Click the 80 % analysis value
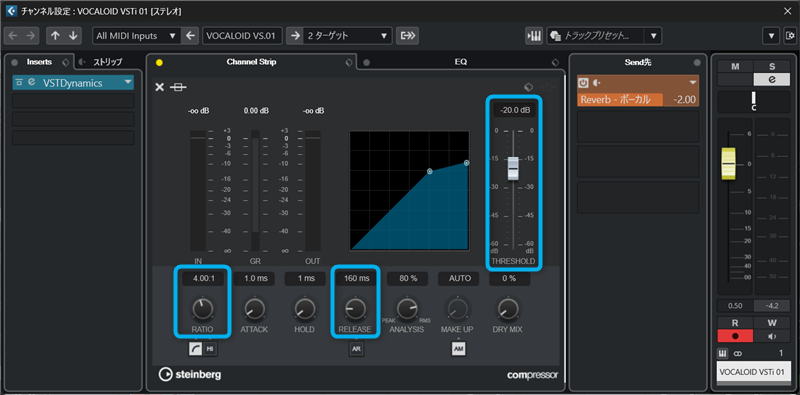The height and width of the screenshot is (395, 800). (408, 279)
